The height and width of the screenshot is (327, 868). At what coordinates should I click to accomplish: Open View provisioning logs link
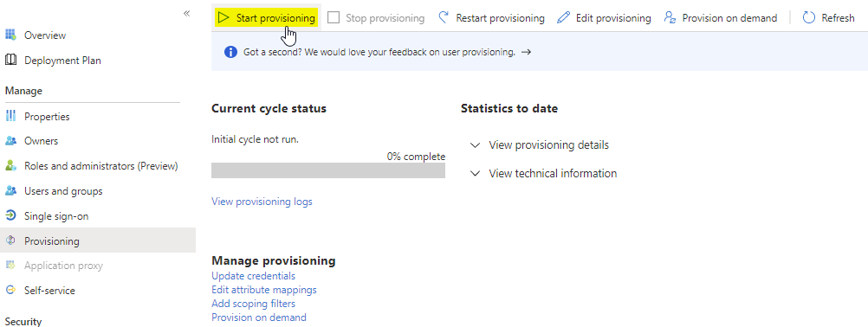tap(262, 202)
